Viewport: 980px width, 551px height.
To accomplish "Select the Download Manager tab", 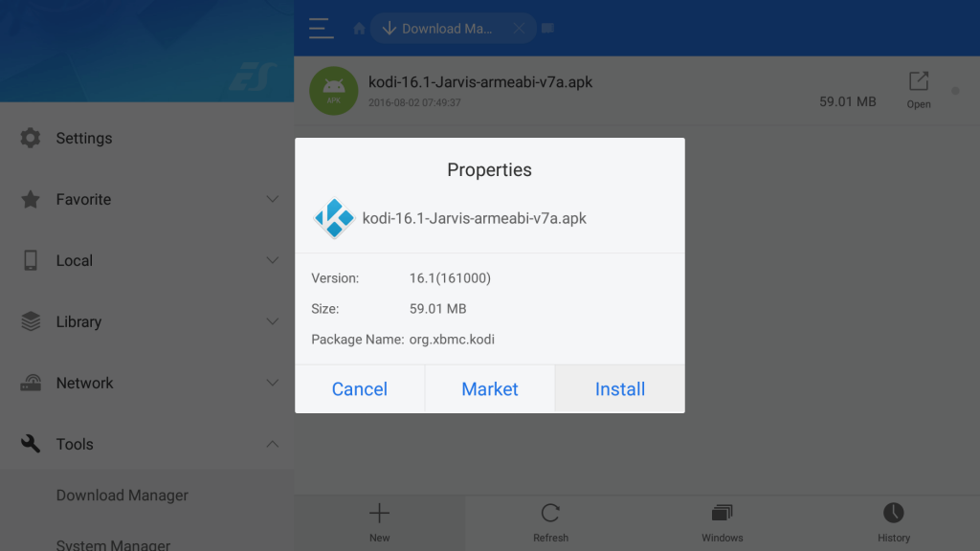I will (453, 29).
